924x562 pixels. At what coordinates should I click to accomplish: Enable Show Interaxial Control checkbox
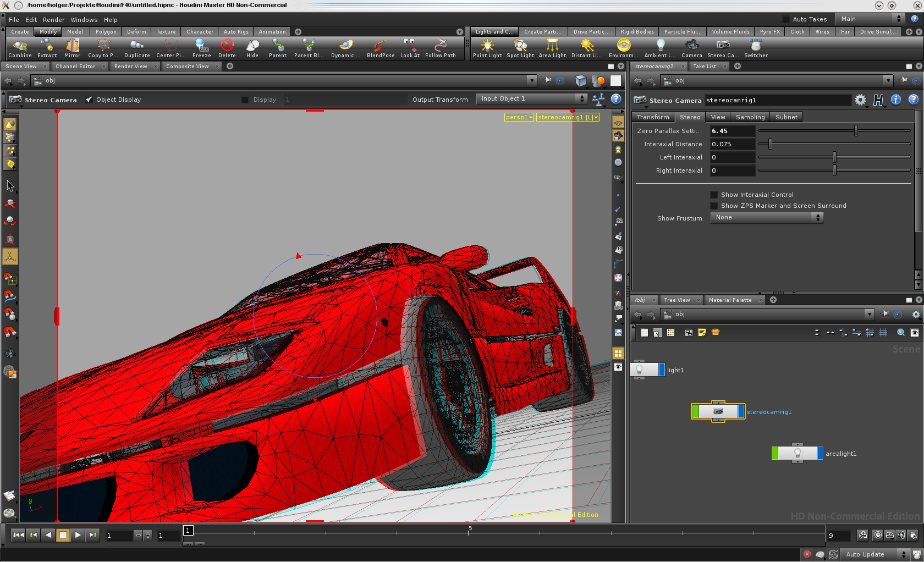(714, 195)
